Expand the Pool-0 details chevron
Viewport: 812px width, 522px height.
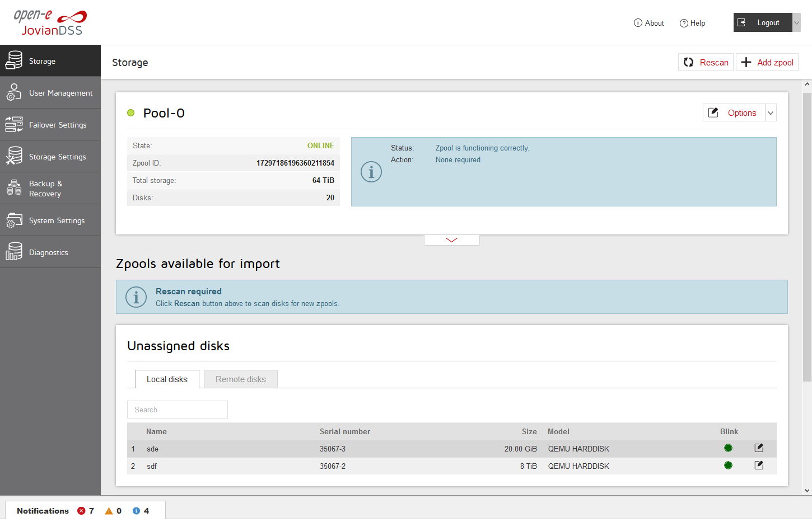[451, 240]
